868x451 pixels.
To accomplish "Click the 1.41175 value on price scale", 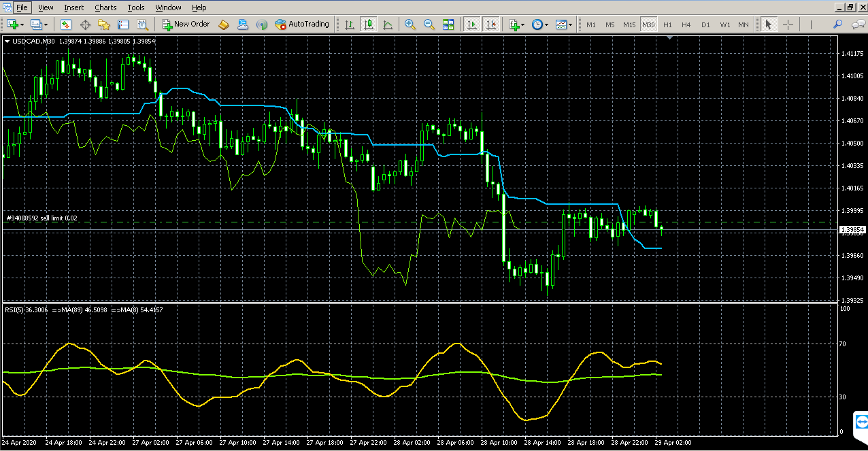I will point(852,53).
